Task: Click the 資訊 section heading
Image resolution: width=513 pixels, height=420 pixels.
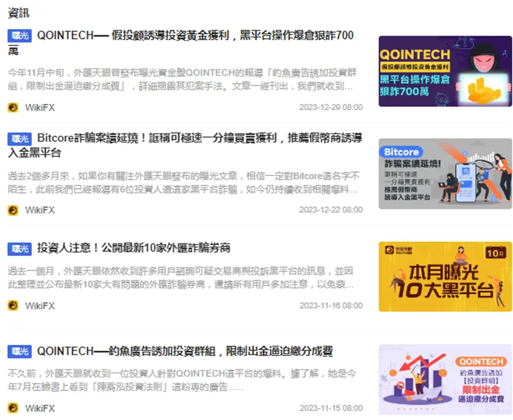Action: (18, 13)
